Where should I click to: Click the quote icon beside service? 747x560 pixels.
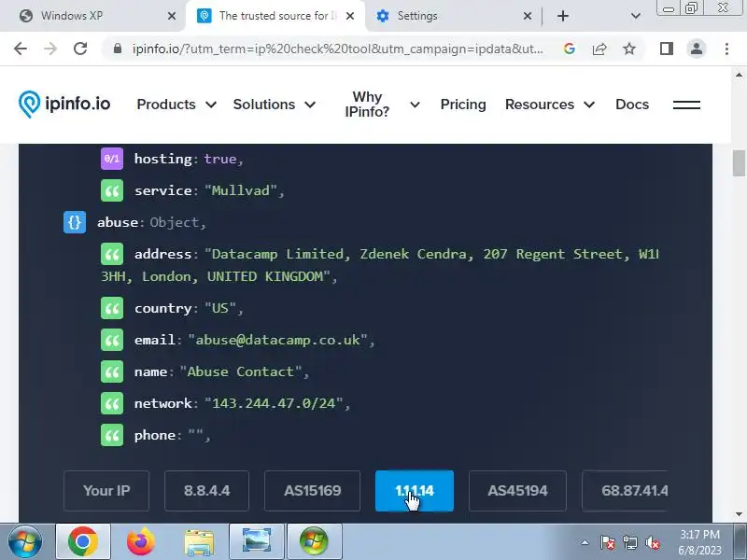point(112,190)
